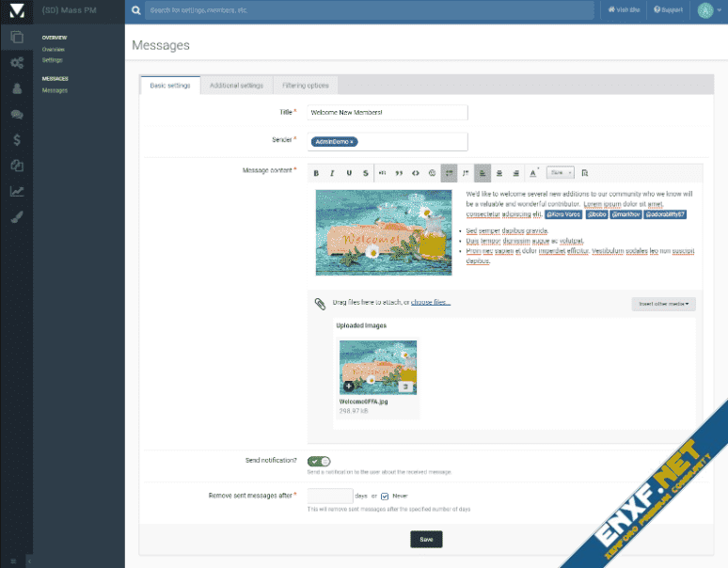This screenshot has height=568, width=728.
Task: Switch to the Filtering options tab
Action: coord(306,86)
